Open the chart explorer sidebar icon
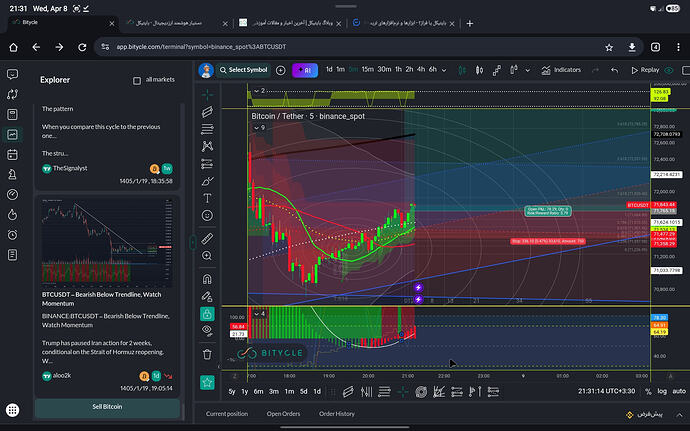The height and width of the screenshot is (431, 690). tap(12, 134)
